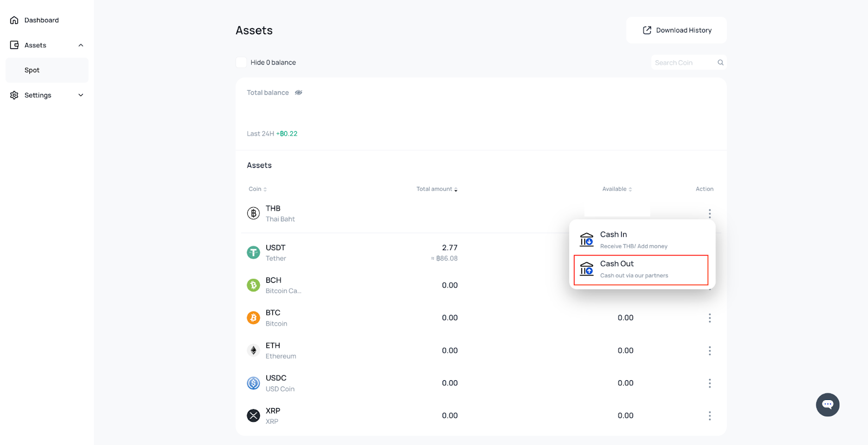The image size is (868, 445).
Task: Collapse the Assets sidebar section
Action: [x=81, y=45]
